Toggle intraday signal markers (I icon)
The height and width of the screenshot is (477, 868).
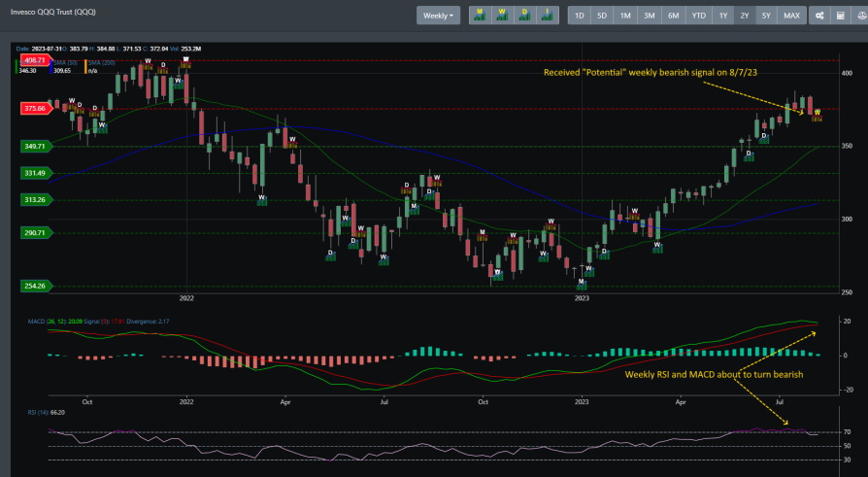click(547, 16)
